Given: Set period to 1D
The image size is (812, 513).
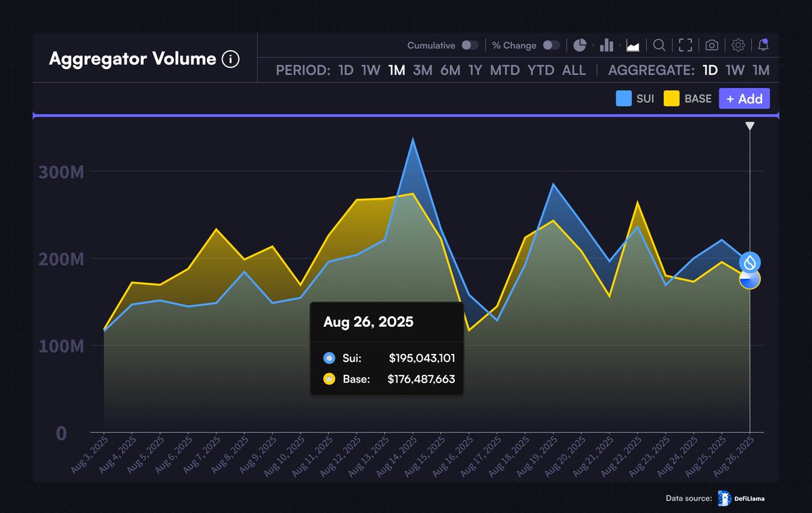Looking at the screenshot, I should point(346,70).
